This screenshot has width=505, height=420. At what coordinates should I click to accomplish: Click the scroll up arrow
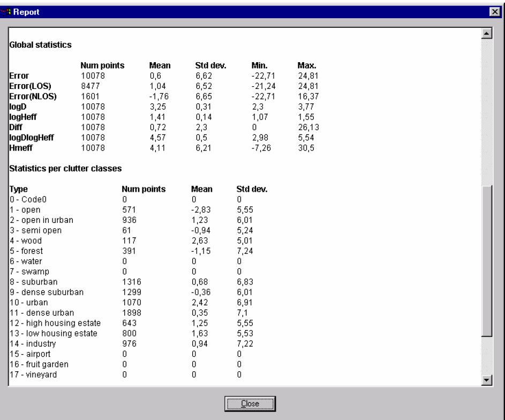click(x=487, y=34)
